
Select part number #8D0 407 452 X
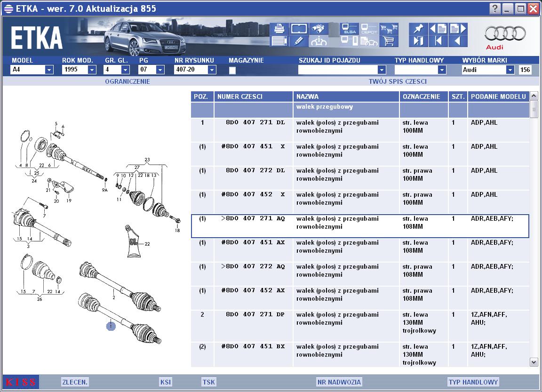253,195
